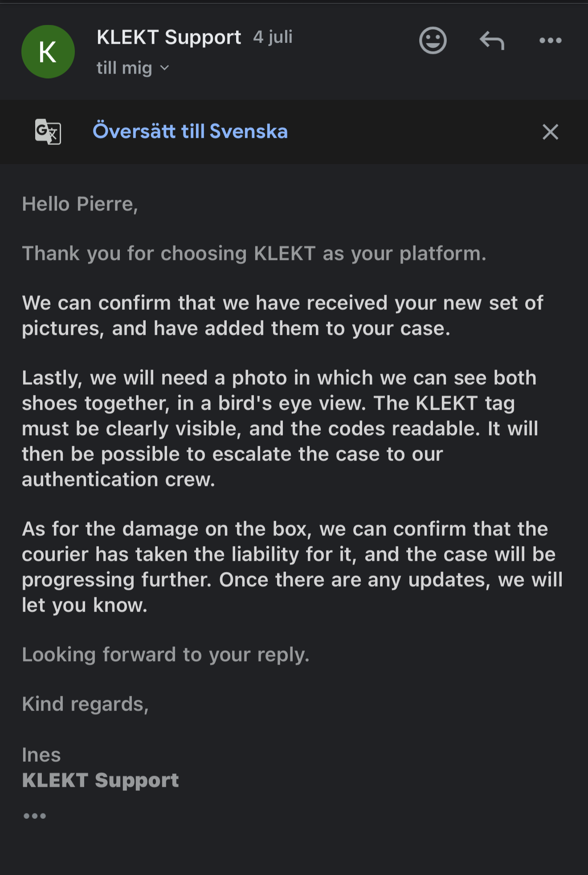Tap the Kind regards closing line
The image size is (588, 875).
85,704
